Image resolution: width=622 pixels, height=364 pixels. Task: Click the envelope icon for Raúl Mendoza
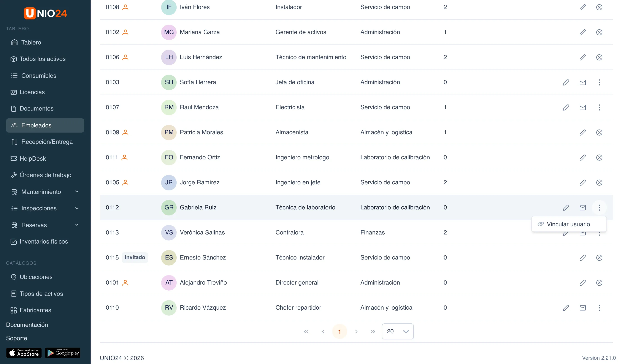[x=582, y=107]
